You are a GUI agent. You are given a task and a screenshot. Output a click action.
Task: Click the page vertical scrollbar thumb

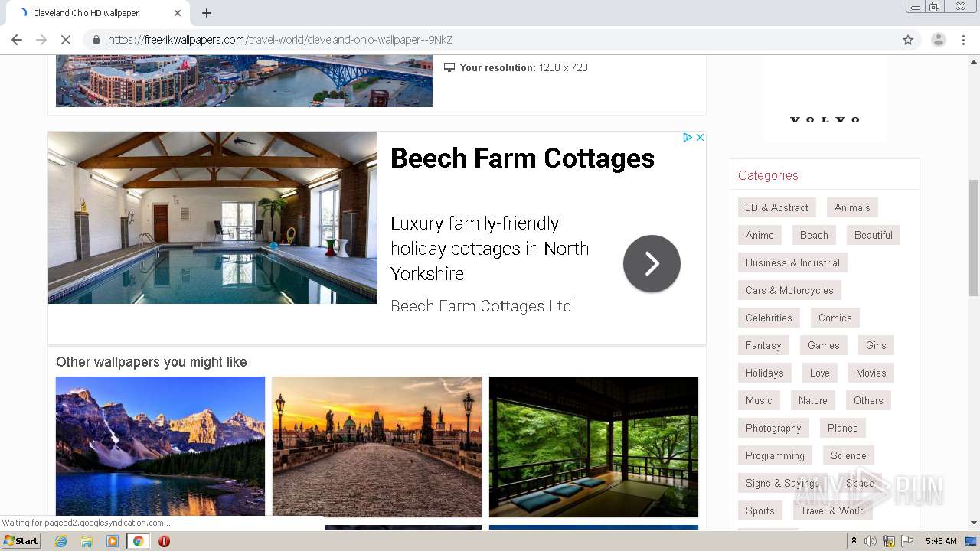[973, 237]
